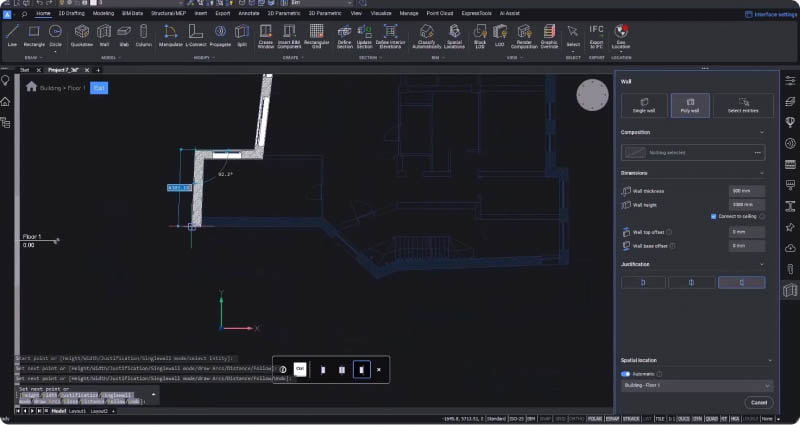The height and width of the screenshot is (425, 800).
Task: Click the Update Section tool
Action: [x=364, y=36]
